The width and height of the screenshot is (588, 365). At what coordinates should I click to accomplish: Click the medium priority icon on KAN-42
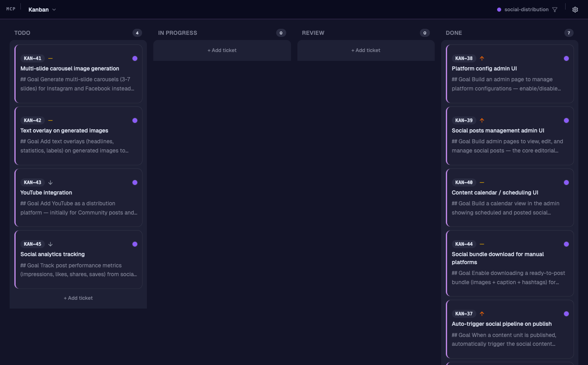pyautogui.click(x=50, y=120)
